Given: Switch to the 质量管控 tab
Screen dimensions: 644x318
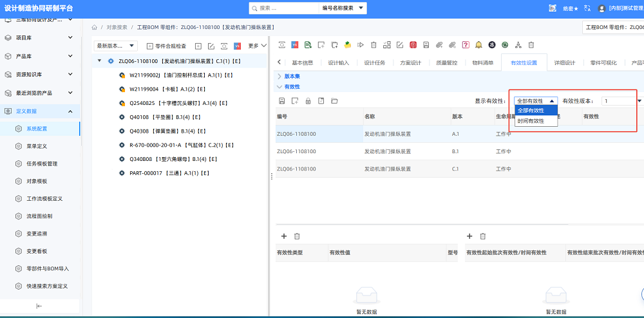Looking at the screenshot, I should coord(447,63).
